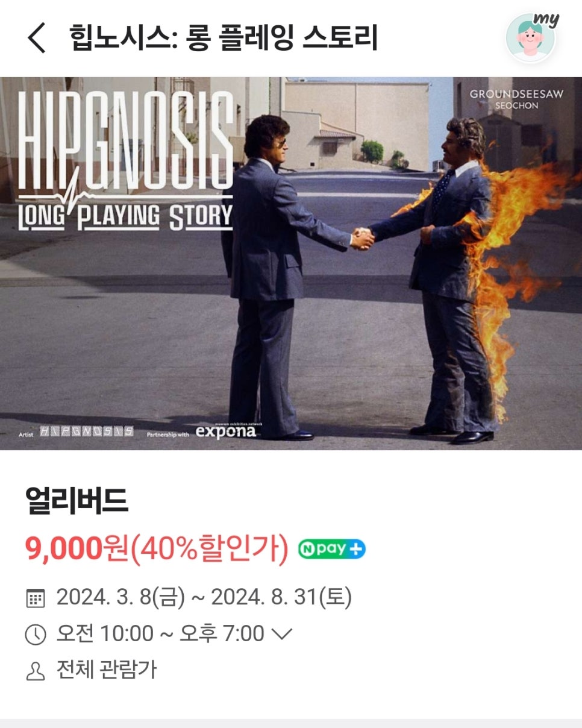Tap the Npay plus badge
Screen dimensions: 582x728
click(x=332, y=549)
